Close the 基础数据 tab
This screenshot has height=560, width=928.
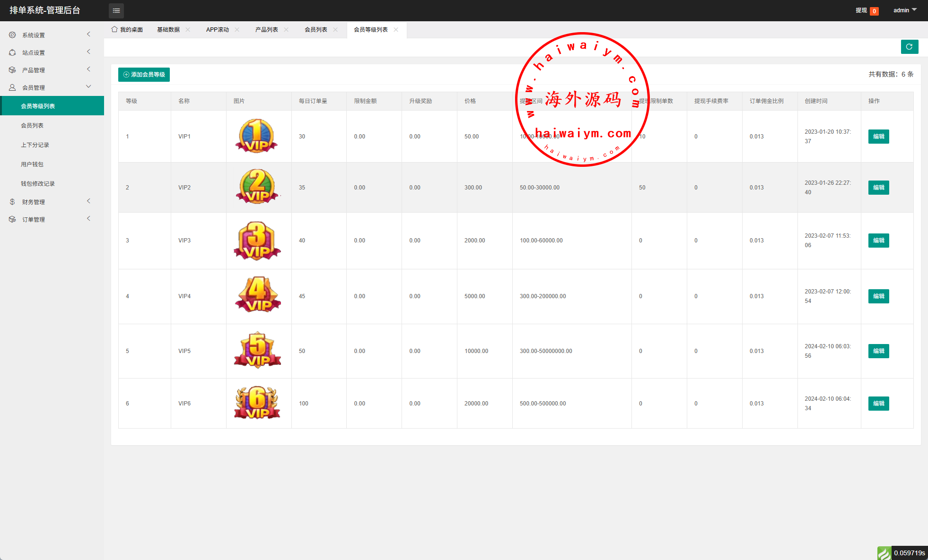pyautogui.click(x=188, y=29)
